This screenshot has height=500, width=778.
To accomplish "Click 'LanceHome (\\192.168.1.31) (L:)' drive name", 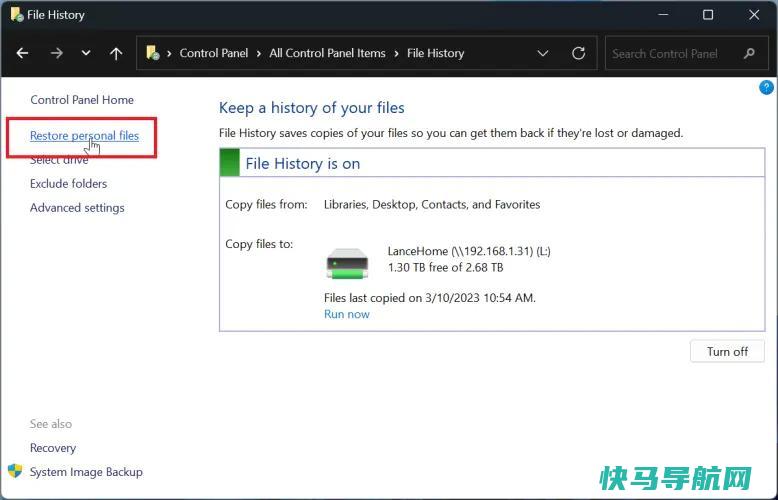I will coord(469,251).
